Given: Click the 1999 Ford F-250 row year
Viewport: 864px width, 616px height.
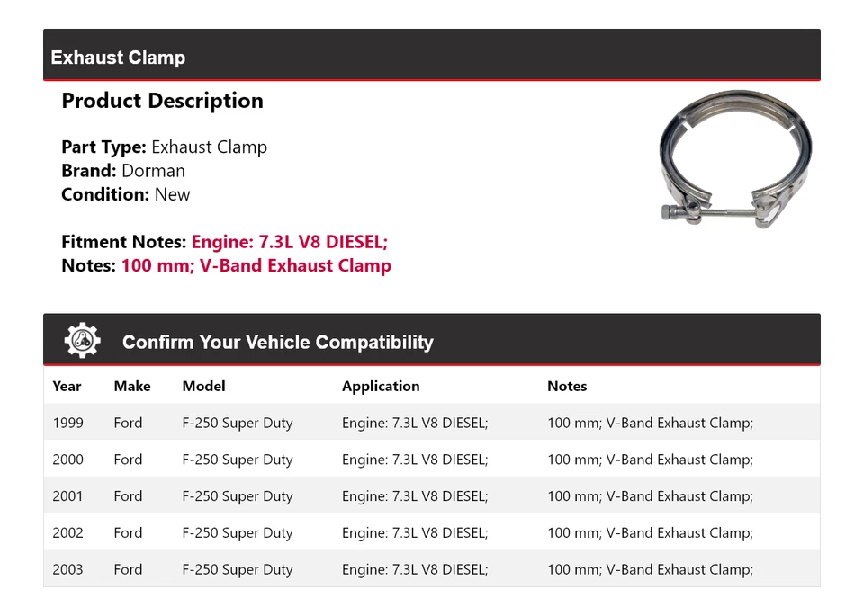Looking at the screenshot, I should click(67, 423).
